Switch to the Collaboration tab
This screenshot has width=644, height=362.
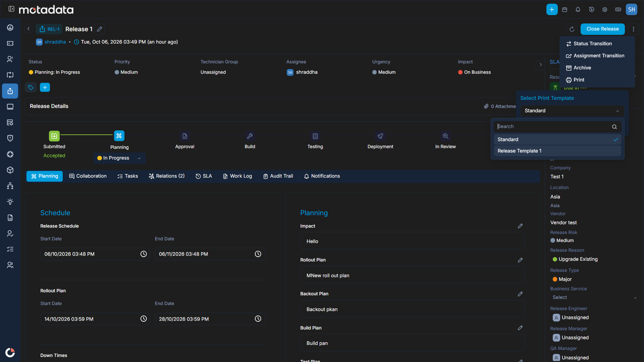(88, 176)
